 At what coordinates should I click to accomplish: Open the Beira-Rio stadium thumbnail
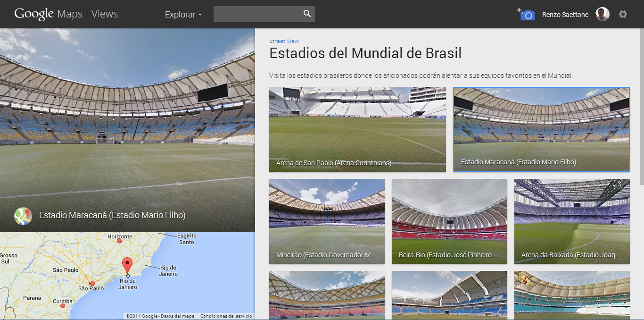point(449,221)
